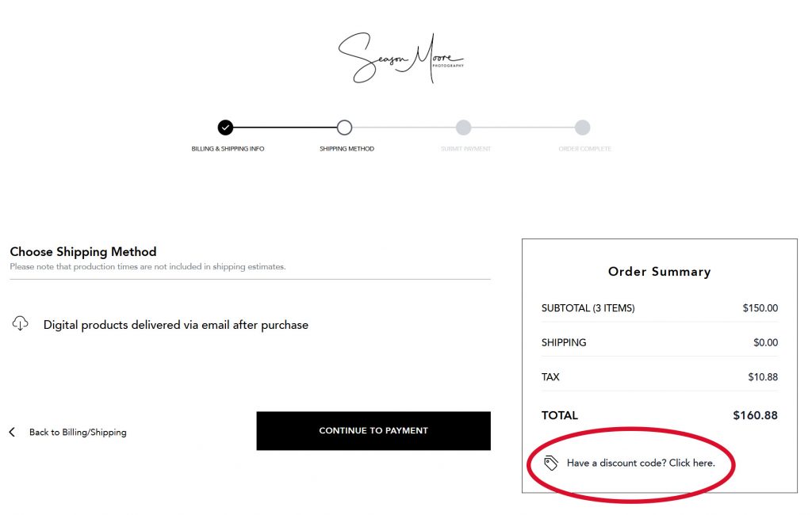Select the Submit Payment step circle
This screenshot has height=515, width=812.
[463, 128]
